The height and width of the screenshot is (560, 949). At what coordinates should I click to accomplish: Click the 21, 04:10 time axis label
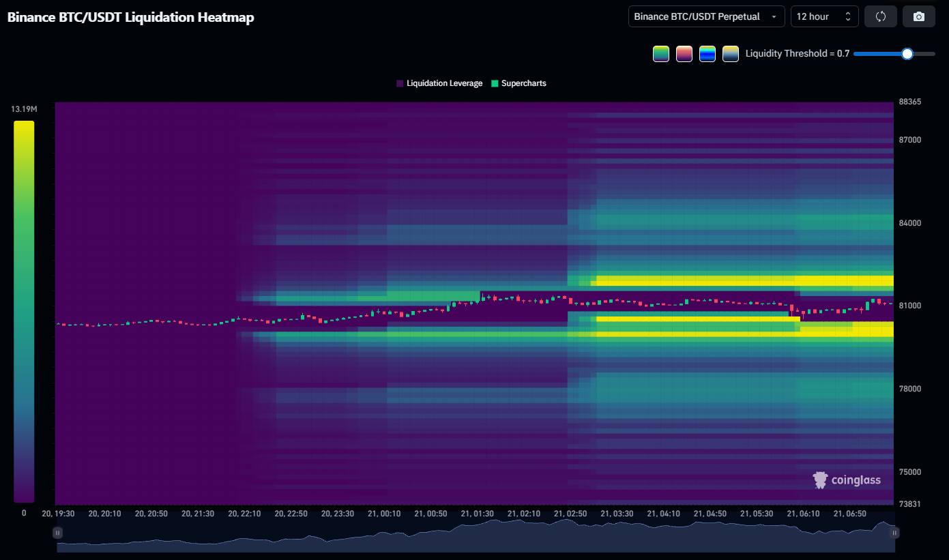pos(663,513)
